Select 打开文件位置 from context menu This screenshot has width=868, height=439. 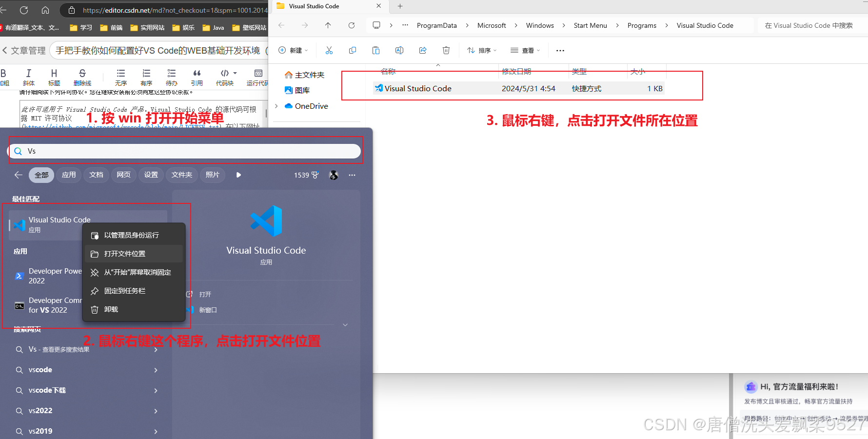(134, 254)
